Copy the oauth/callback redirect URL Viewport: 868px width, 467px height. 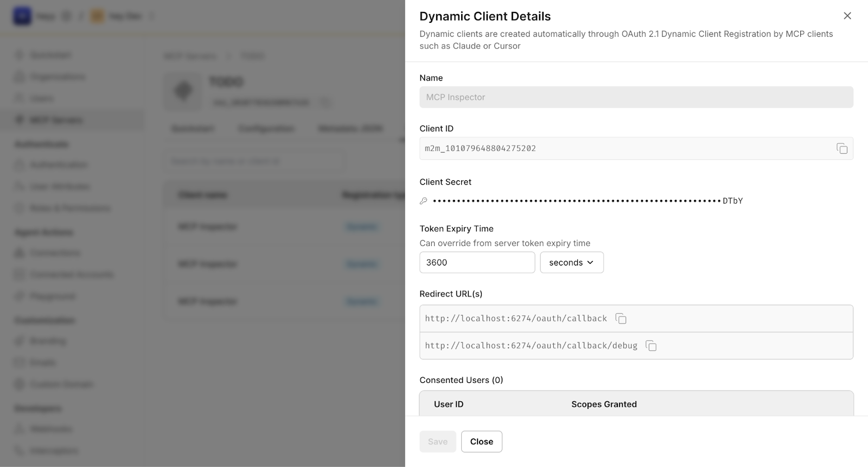(x=621, y=319)
